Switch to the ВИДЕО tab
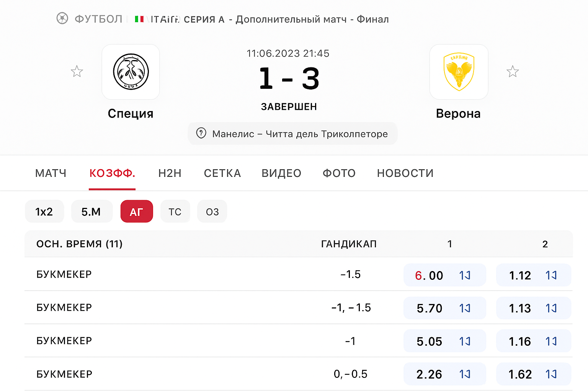The width and height of the screenshot is (588, 392). [281, 173]
